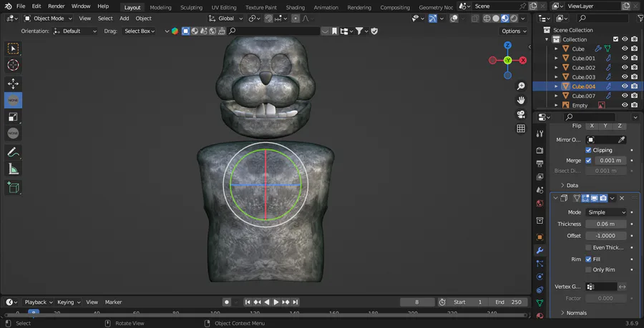Viewport: 644px width, 328px height.
Task: Hide Cube.004 with its eye icon
Action: click(x=625, y=86)
